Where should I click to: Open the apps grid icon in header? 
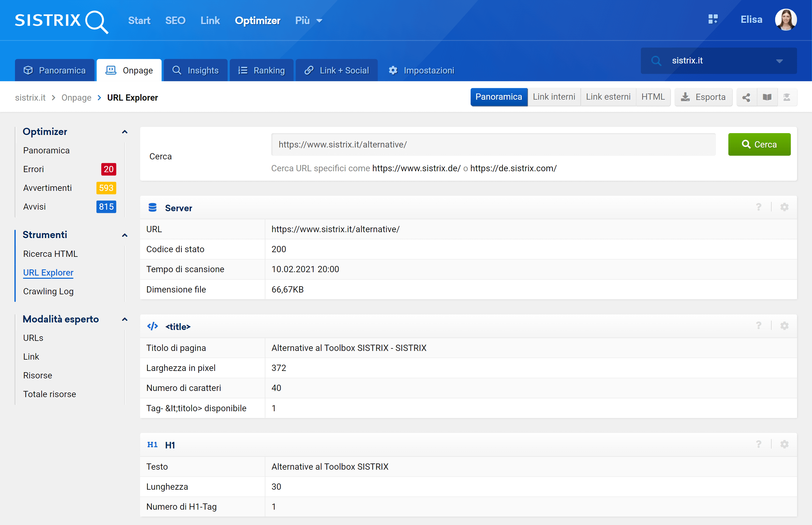click(x=713, y=19)
